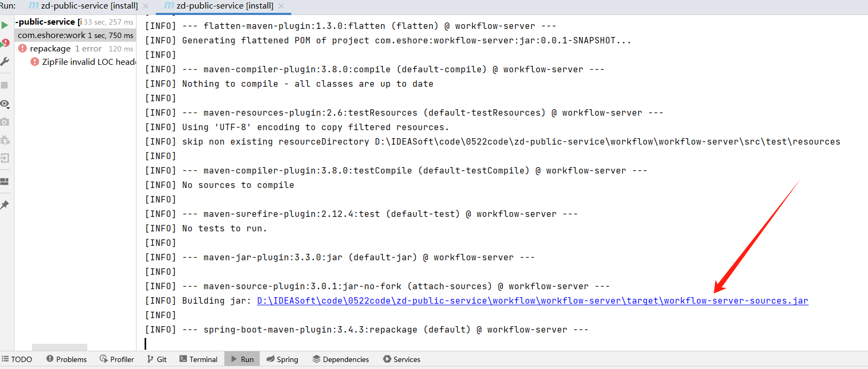Click the maven-compiler-plugin testCompile log line

[x=396, y=171]
